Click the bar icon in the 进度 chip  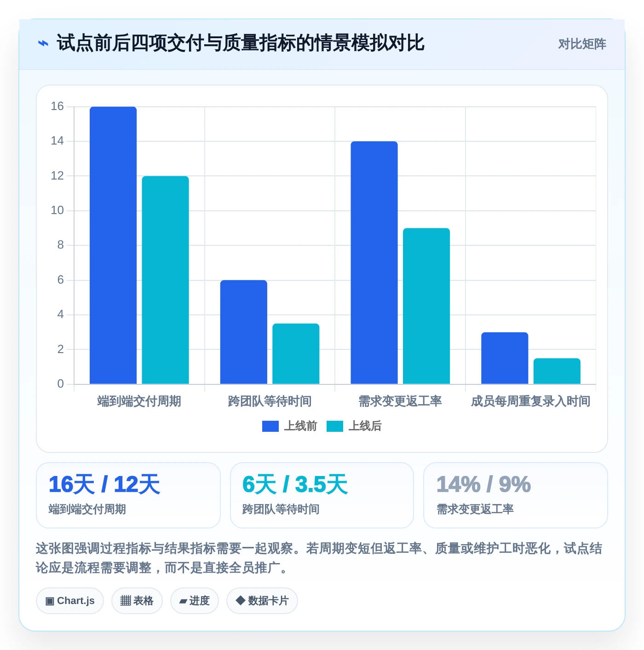[183, 601]
